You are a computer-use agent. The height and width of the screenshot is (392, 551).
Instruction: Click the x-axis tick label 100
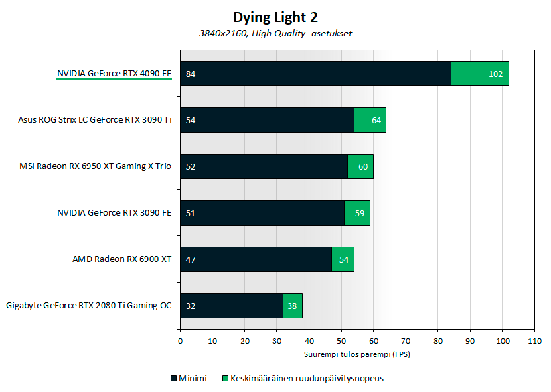click(503, 341)
